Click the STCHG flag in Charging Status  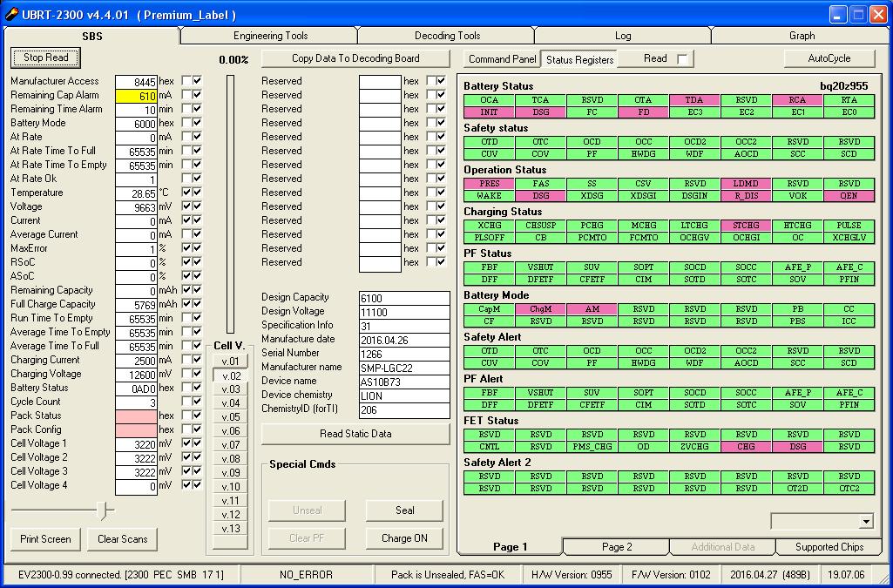tap(746, 226)
